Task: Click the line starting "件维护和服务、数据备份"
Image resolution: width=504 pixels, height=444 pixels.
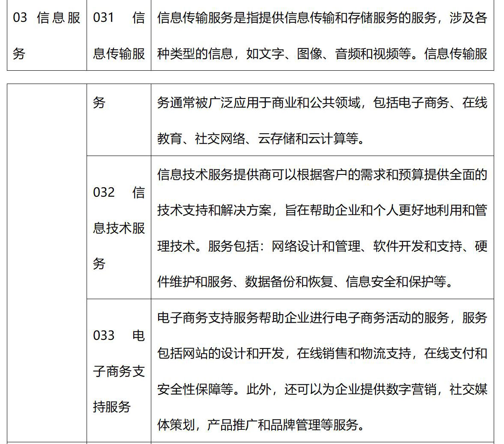Action: point(305,282)
